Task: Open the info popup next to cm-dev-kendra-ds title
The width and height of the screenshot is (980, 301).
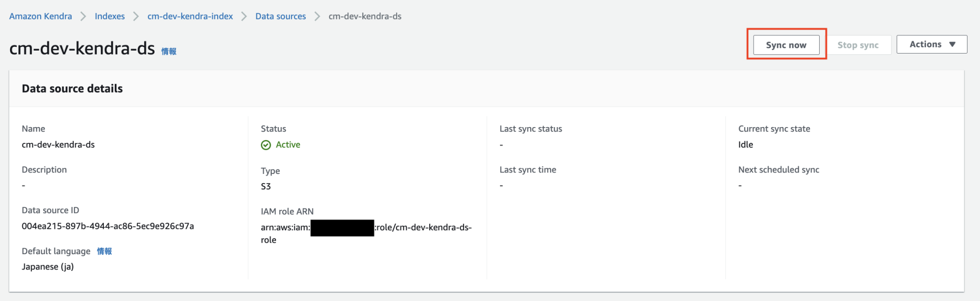Action: point(169,51)
